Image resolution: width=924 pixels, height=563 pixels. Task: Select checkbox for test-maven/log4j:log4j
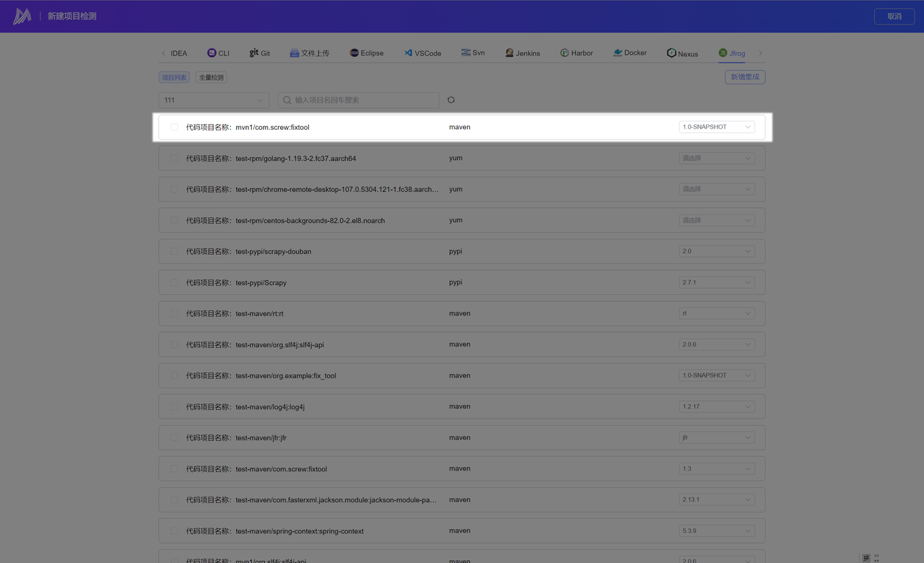click(174, 406)
